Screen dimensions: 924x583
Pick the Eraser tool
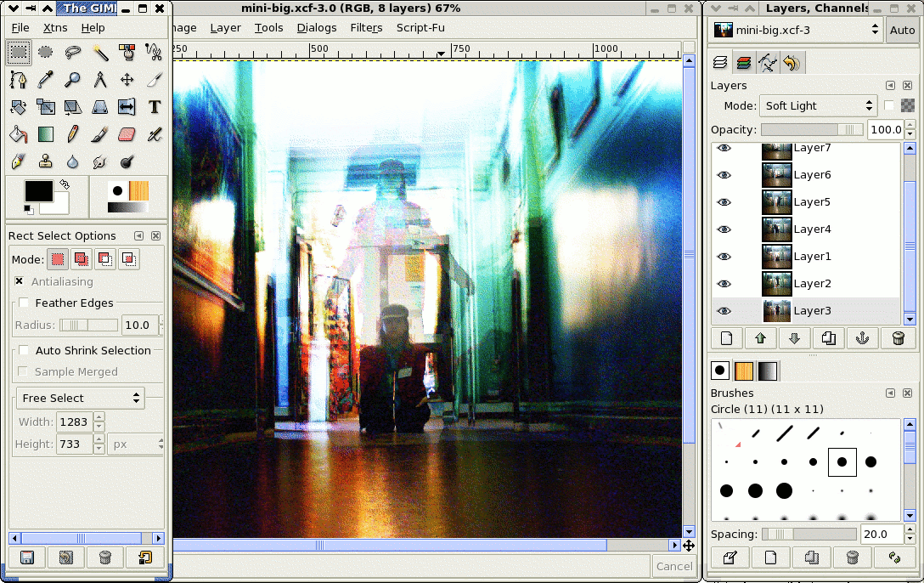(127, 134)
